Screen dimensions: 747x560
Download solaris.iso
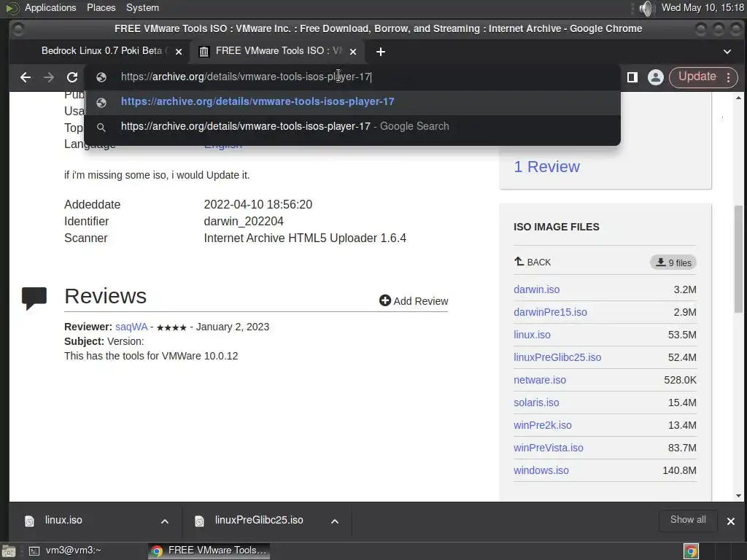click(536, 402)
